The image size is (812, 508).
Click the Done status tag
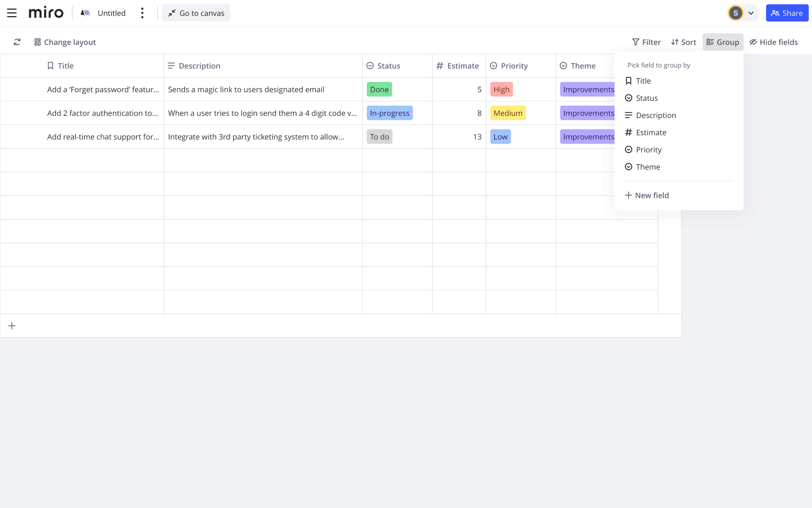[379, 89]
